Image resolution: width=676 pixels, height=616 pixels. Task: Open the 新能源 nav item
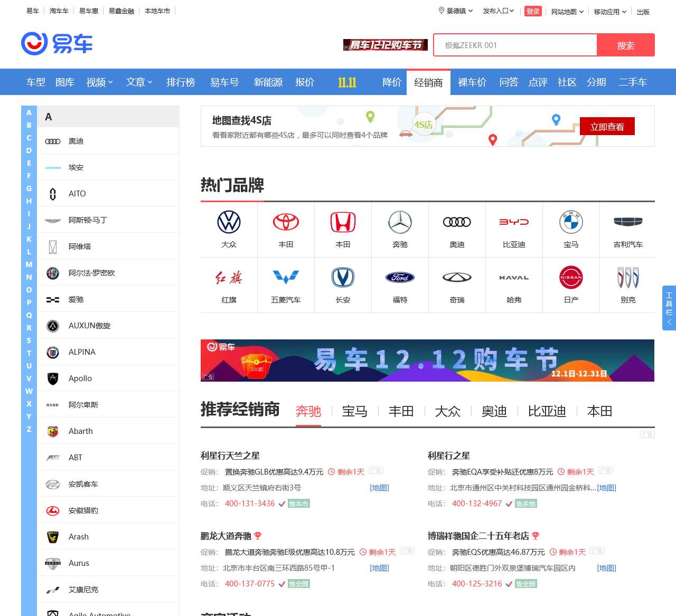268,82
